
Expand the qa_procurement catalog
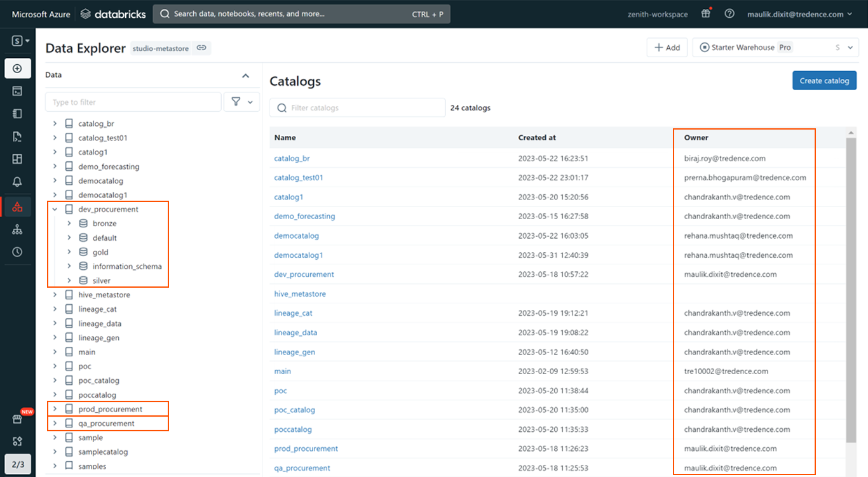55,424
